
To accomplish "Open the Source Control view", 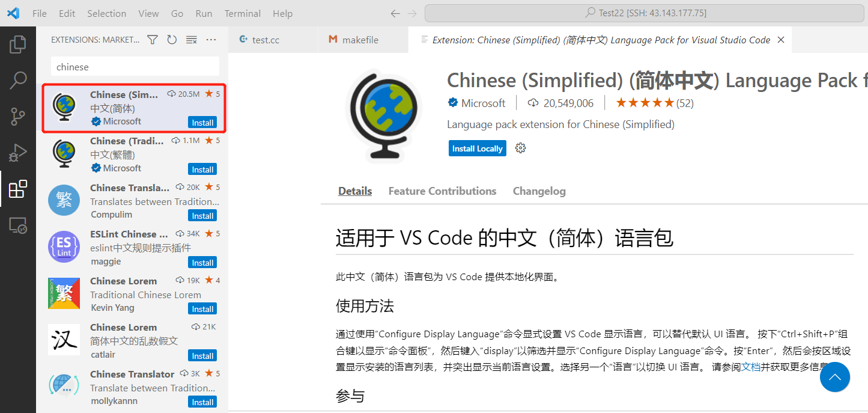I will point(18,116).
